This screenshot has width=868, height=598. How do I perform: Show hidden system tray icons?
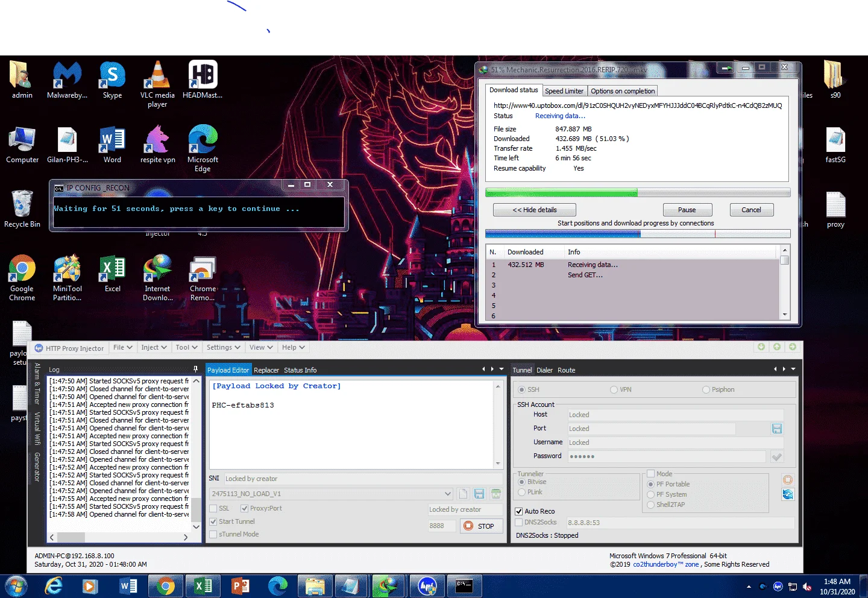749,587
